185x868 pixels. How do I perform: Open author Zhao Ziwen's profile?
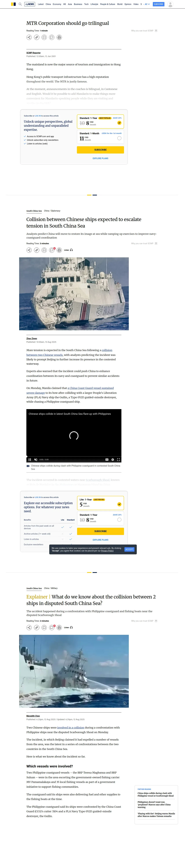pyautogui.click(x=32, y=338)
